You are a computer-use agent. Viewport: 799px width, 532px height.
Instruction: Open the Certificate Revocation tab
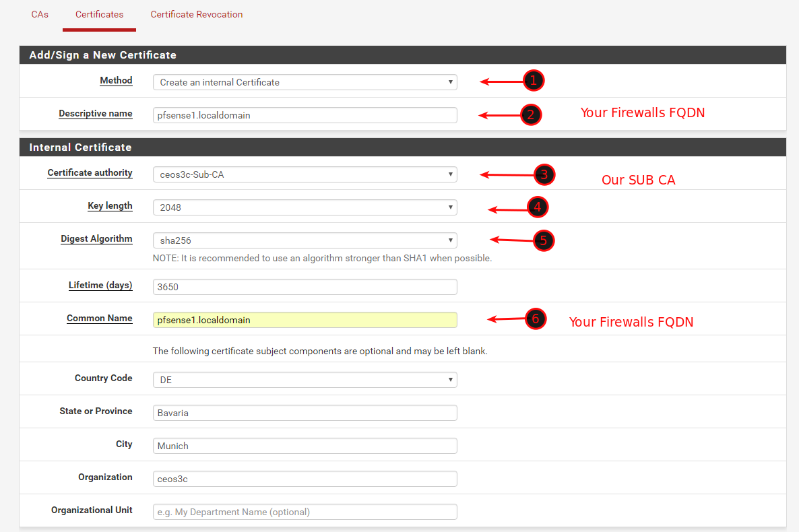pyautogui.click(x=196, y=14)
